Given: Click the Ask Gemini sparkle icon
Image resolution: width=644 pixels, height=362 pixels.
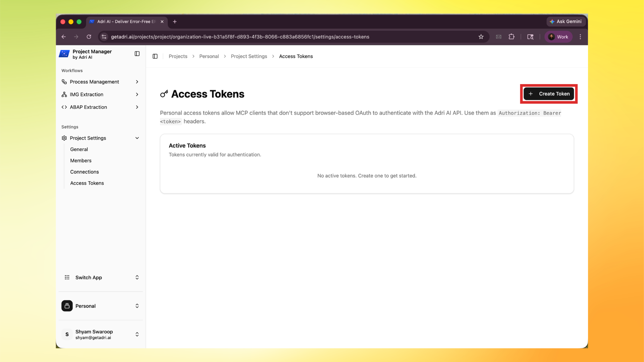Looking at the screenshot, I should pos(553,21).
